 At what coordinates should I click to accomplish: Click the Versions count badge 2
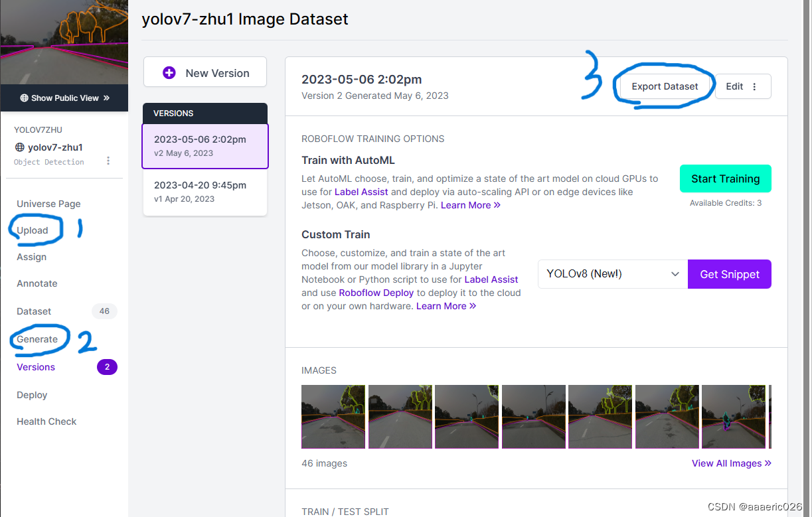click(x=107, y=366)
